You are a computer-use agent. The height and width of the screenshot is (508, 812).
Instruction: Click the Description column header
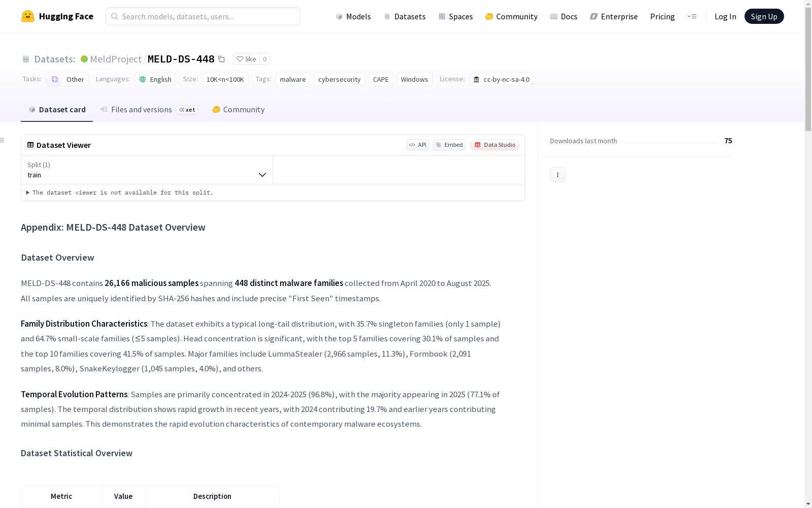click(x=212, y=496)
